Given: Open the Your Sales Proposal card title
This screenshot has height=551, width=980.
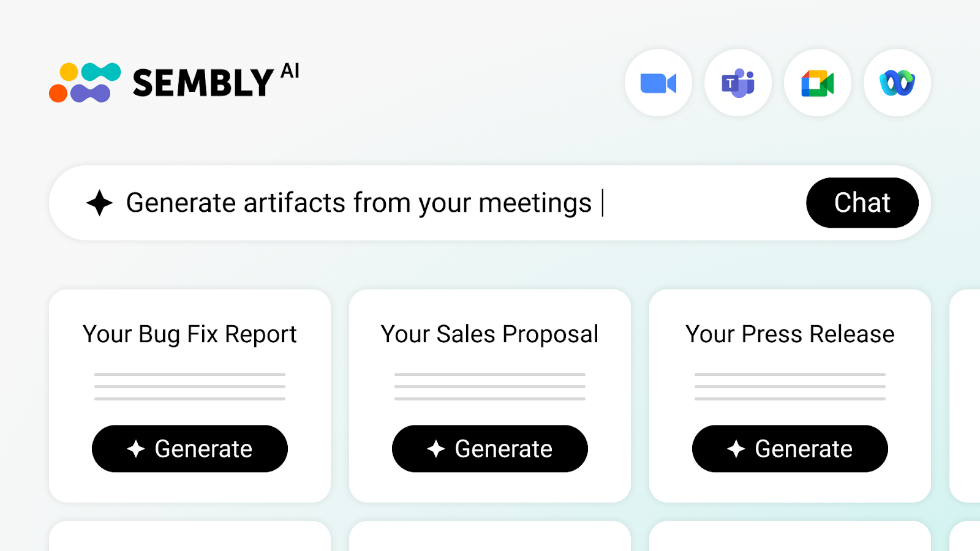Looking at the screenshot, I should pyautogui.click(x=490, y=335).
